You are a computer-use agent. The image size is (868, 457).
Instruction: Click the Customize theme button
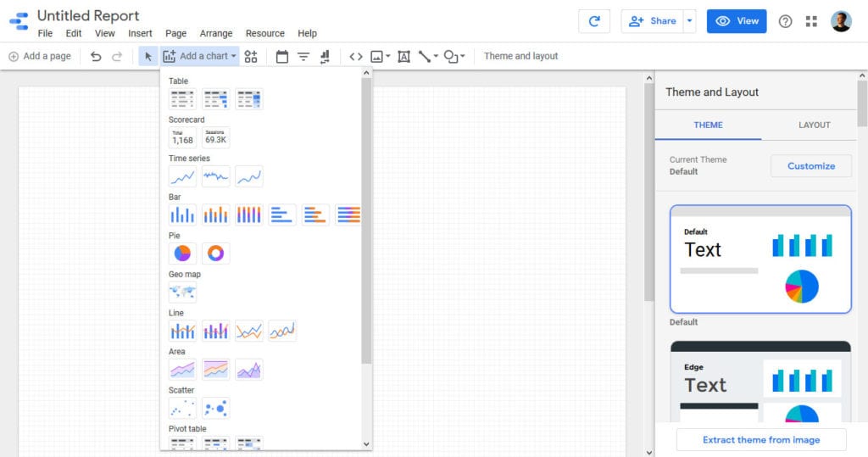click(x=811, y=166)
